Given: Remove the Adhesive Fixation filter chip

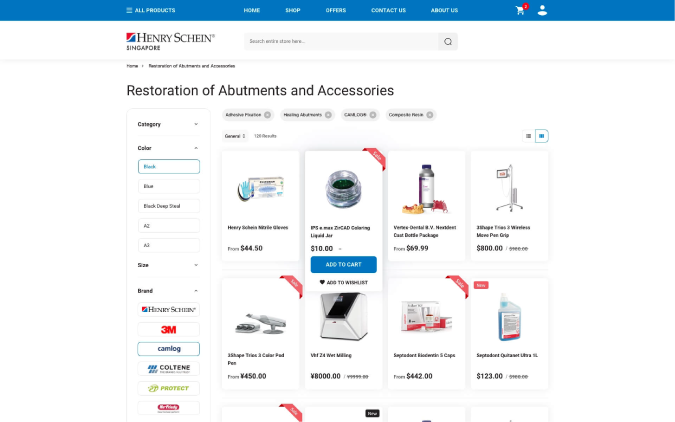Looking at the screenshot, I should pos(267,115).
